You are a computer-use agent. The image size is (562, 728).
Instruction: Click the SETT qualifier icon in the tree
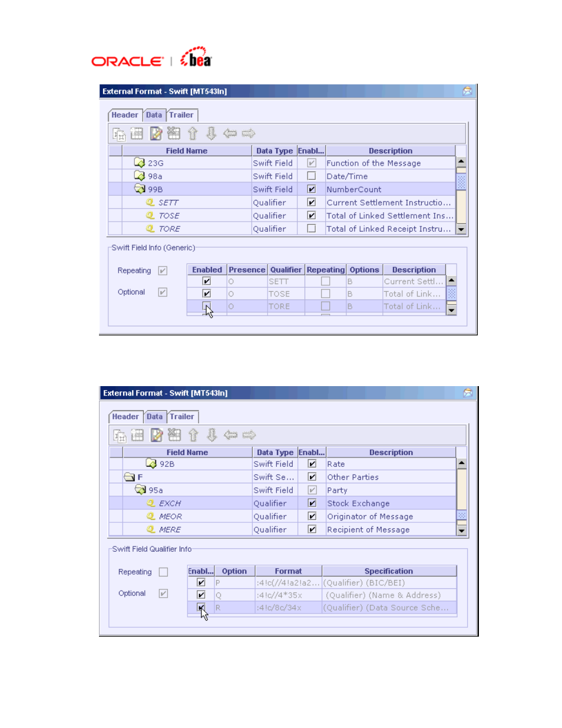(150, 202)
